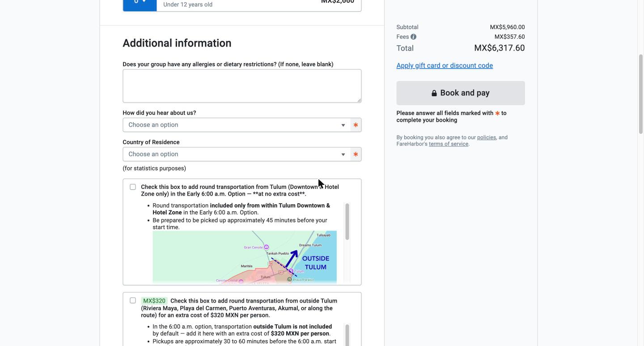The height and width of the screenshot is (346, 644).
Task: Click the 'Under 12 years old' label
Action: tap(188, 4)
